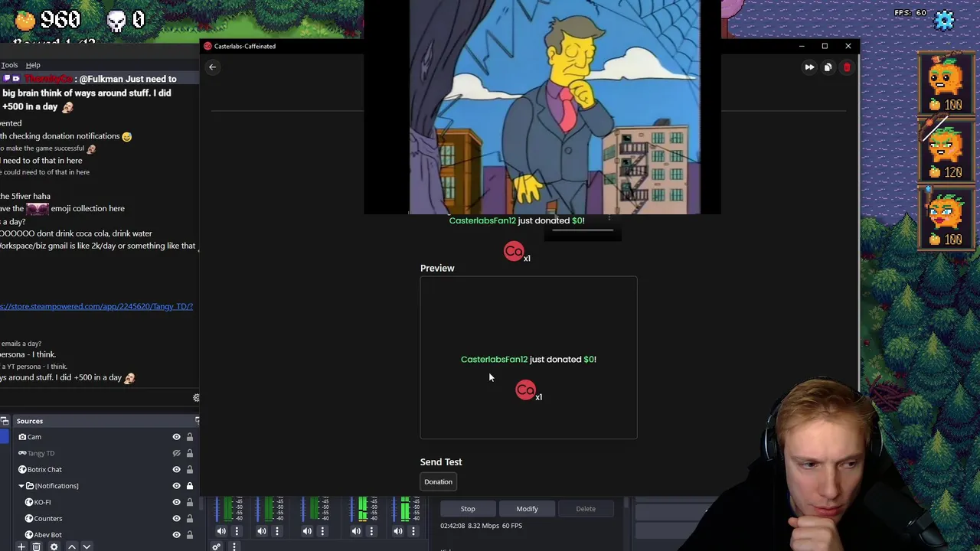Show the Tangy TD source
Screen dimensions: 980x551
tap(176, 453)
